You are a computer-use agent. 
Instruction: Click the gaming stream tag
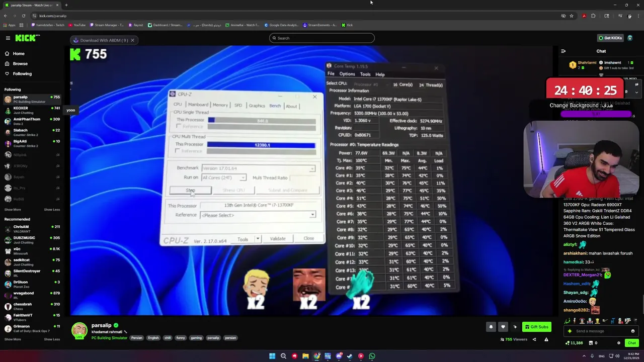tap(196, 338)
